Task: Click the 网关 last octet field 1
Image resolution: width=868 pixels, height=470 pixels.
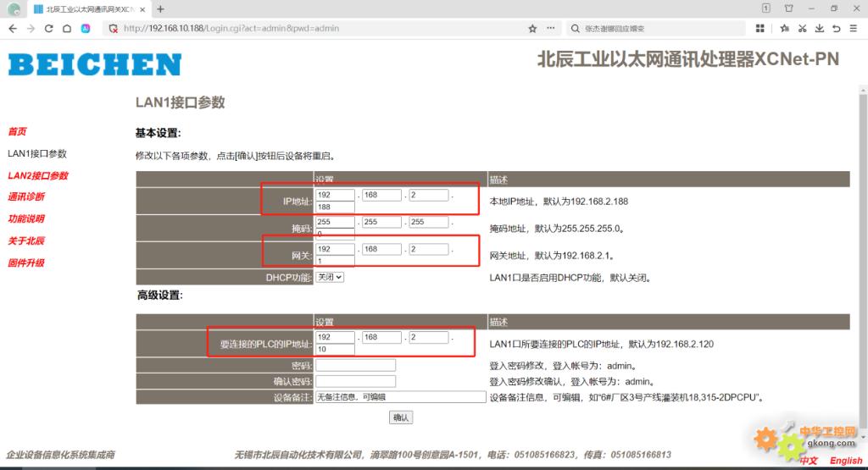Action: 335,261
